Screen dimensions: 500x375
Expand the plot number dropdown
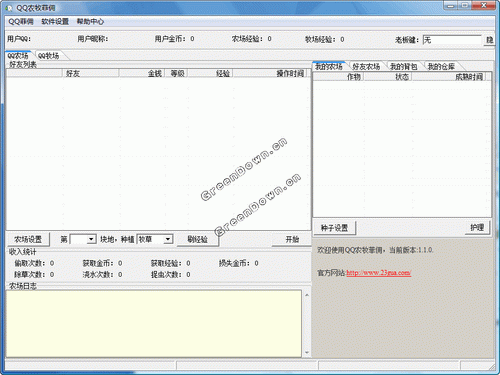[x=91, y=239]
